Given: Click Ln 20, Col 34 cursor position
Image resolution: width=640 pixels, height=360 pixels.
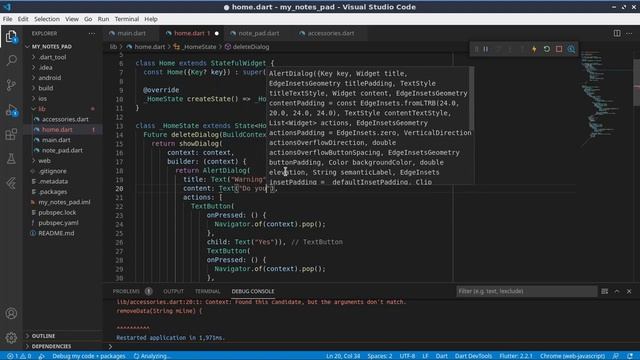Looking at the screenshot, I should click(x=343, y=356).
